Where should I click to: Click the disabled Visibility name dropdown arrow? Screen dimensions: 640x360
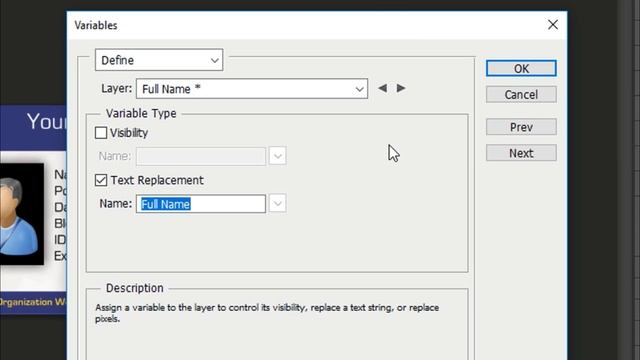point(278,156)
